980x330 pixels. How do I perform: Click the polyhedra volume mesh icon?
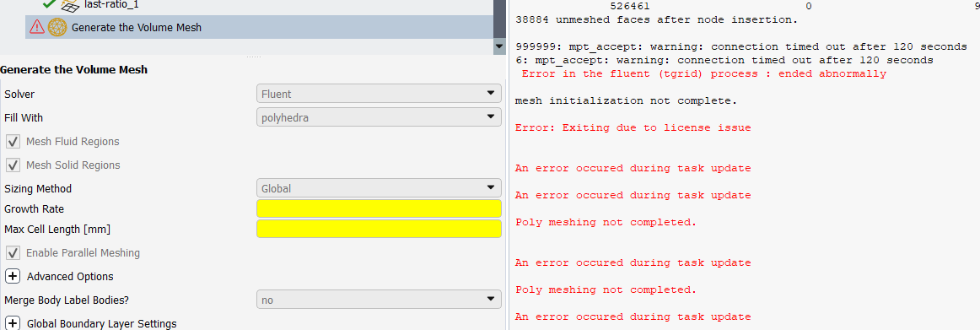pyautogui.click(x=57, y=28)
